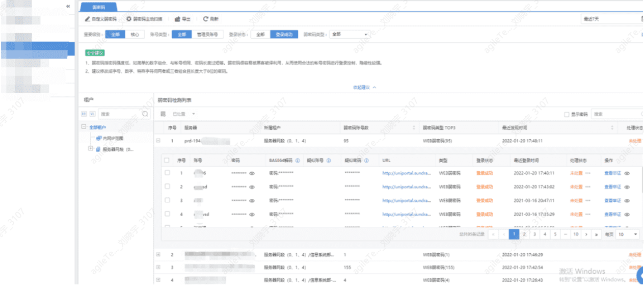Show info tooltip for 疑似密码 column

point(367,160)
